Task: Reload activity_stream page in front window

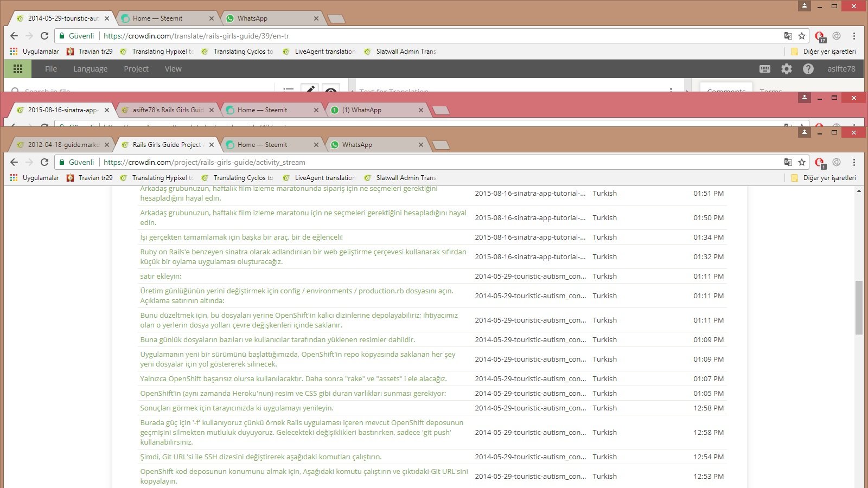Action: [44, 162]
